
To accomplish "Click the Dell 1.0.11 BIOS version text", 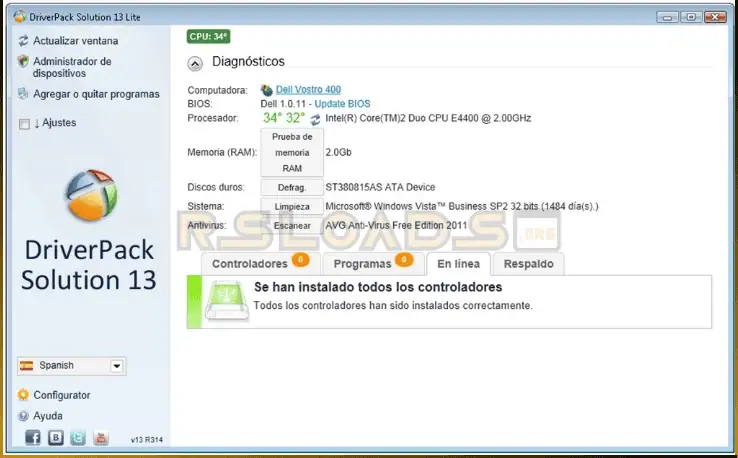I will coord(283,104).
